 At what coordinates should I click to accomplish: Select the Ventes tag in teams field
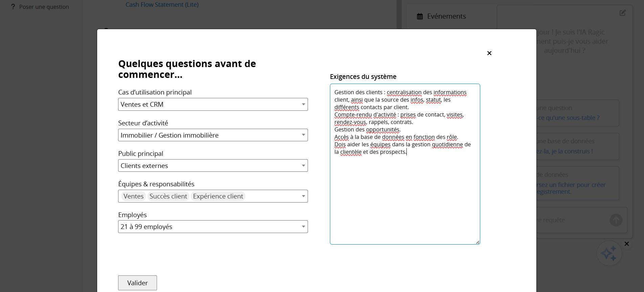(133, 196)
